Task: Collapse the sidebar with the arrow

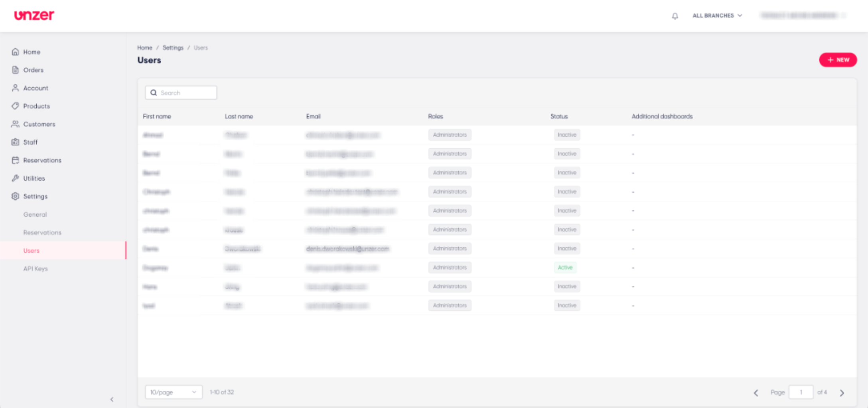Action: pos(112,399)
